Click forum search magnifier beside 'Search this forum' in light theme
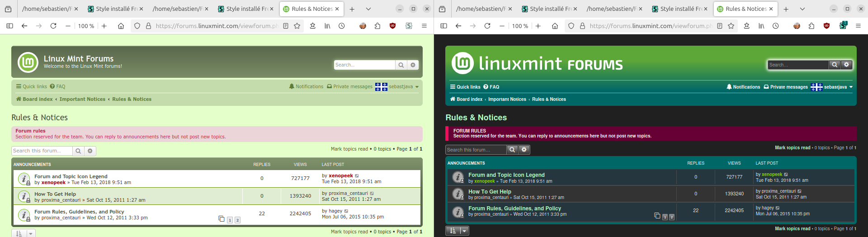Screen dimensions: 868x237 pyautogui.click(x=78, y=151)
